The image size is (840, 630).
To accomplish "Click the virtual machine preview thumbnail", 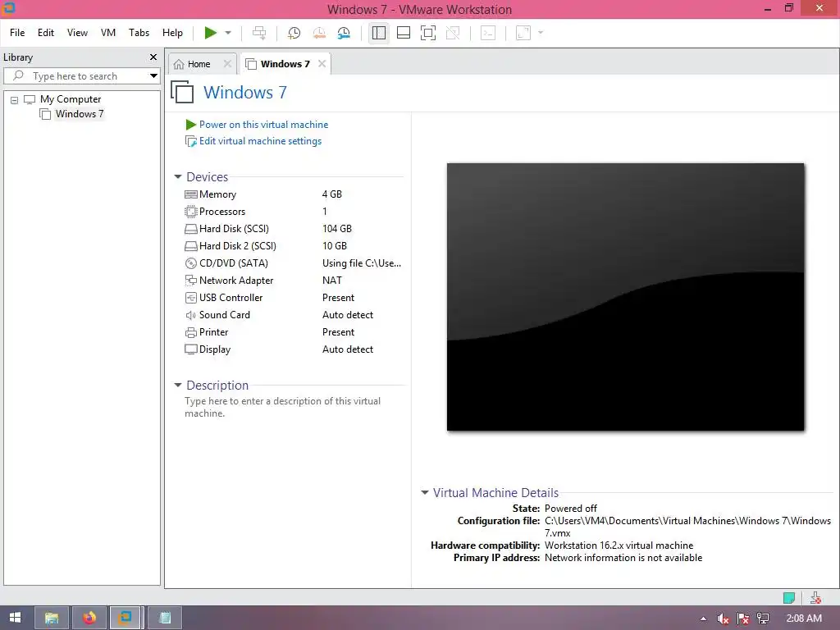I will (625, 297).
